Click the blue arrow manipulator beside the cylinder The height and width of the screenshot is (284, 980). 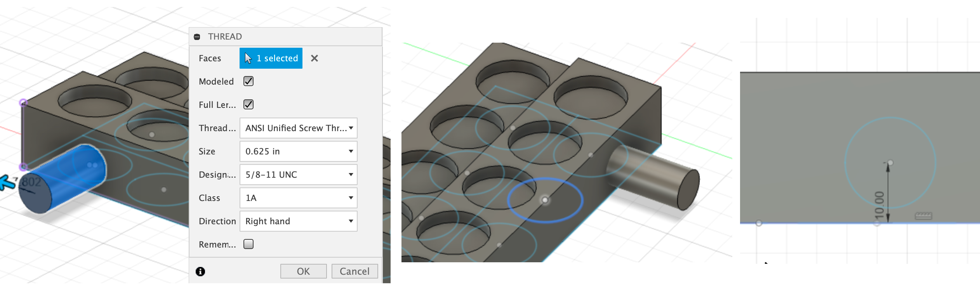click(x=7, y=182)
